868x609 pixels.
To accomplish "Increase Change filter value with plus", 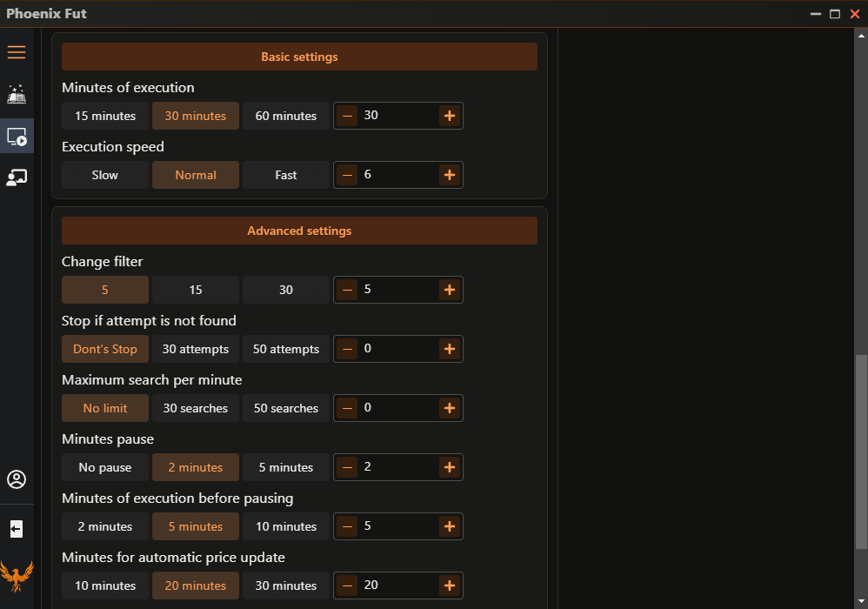I will [x=449, y=290].
